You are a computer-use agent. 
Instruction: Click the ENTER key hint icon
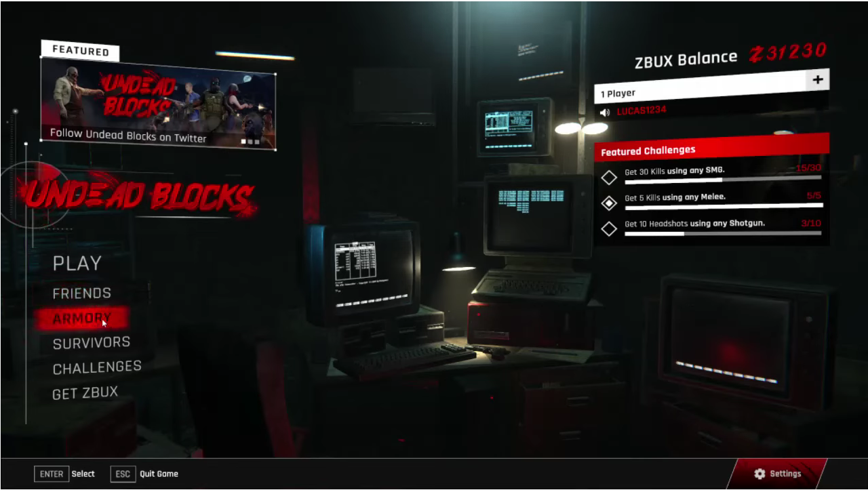click(52, 474)
